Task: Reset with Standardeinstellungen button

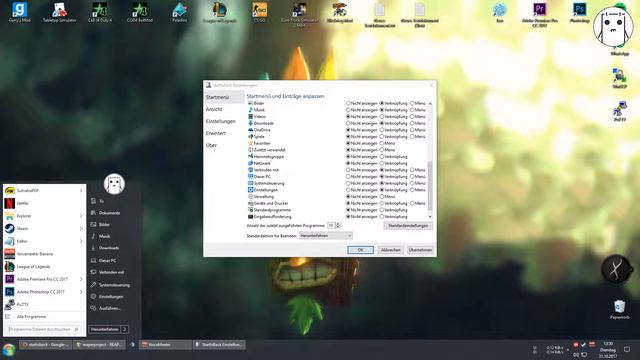Action: (x=408, y=226)
